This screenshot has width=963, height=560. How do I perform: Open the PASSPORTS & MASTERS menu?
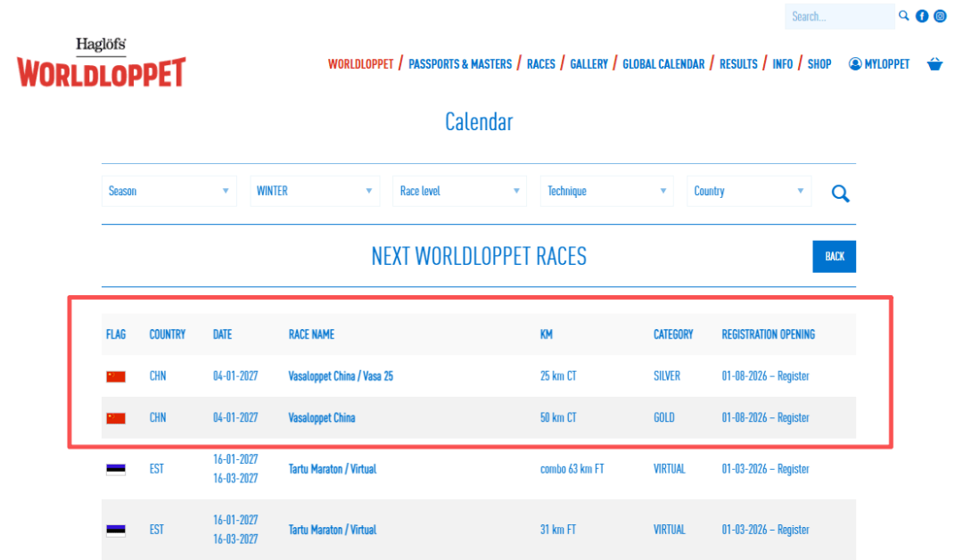[x=460, y=64]
